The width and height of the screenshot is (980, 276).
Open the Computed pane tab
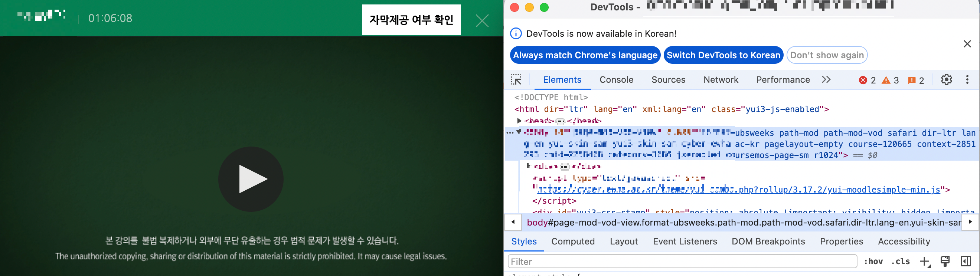click(573, 241)
